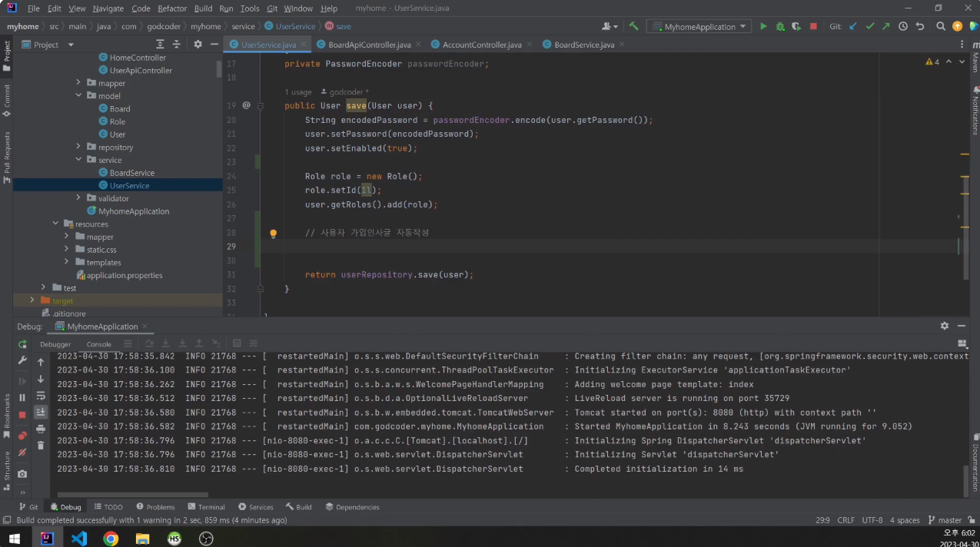
Task: Show intention lightbulb on line 28
Action: pyautogui.click(x=272, y=234)
